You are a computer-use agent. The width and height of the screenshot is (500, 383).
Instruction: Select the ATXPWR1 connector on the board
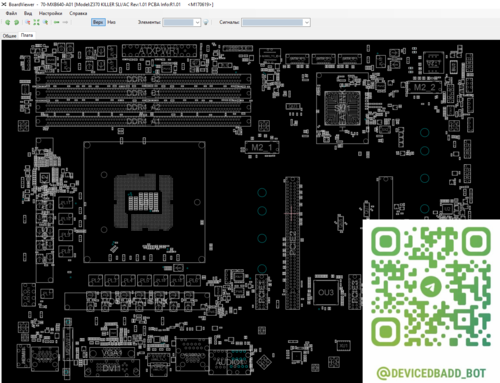(159, 51)
